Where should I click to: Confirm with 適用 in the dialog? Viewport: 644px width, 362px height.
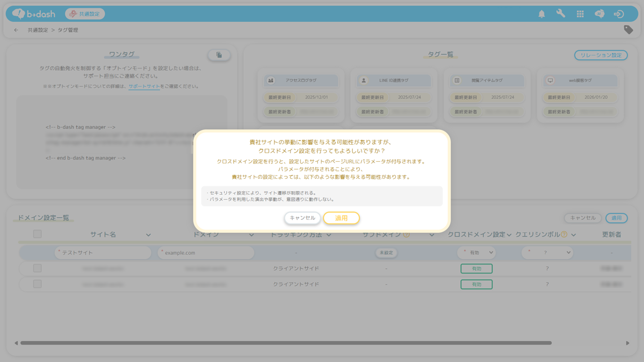341,218
